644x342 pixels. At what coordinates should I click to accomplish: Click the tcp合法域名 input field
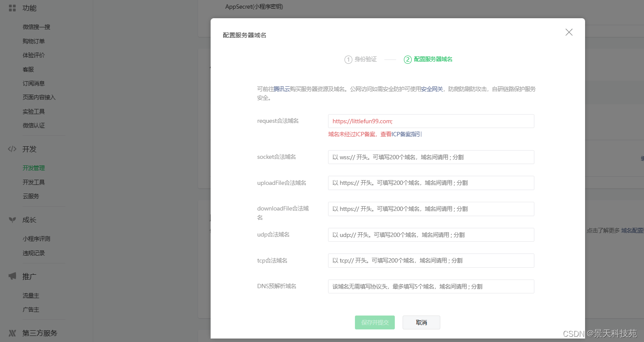[x=431, y=260]
